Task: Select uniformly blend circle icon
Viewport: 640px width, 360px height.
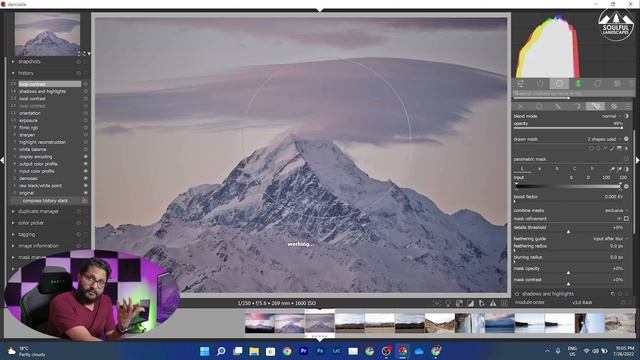Action: pos(539,106)
